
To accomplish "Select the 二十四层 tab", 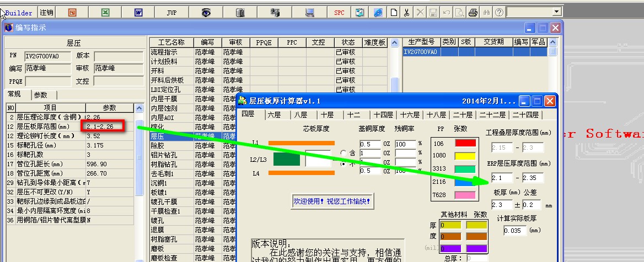I will (x=525, y=115).
